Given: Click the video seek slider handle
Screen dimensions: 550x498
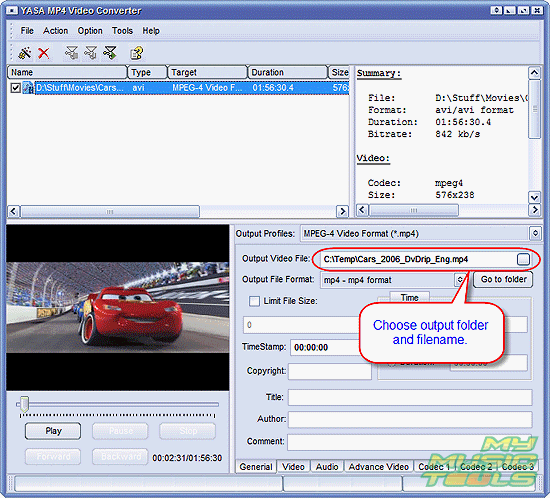Looking at the screenshot, I should [x=24, y=404].
